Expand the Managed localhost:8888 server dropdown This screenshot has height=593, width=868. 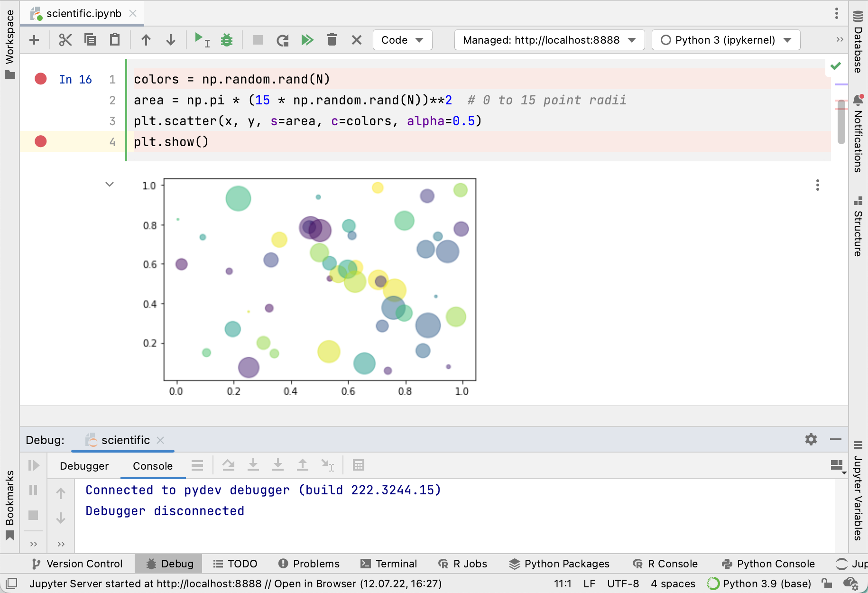(x=549, y=40)
